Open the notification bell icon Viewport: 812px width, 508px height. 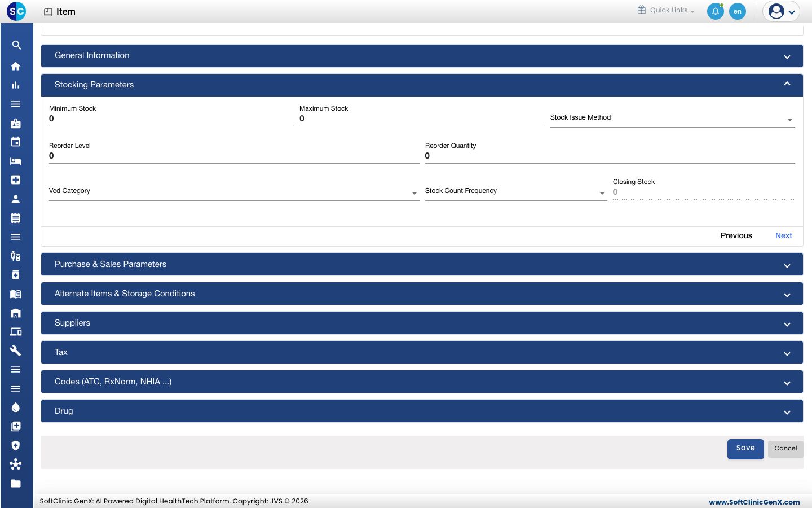[x=716, y=11]
